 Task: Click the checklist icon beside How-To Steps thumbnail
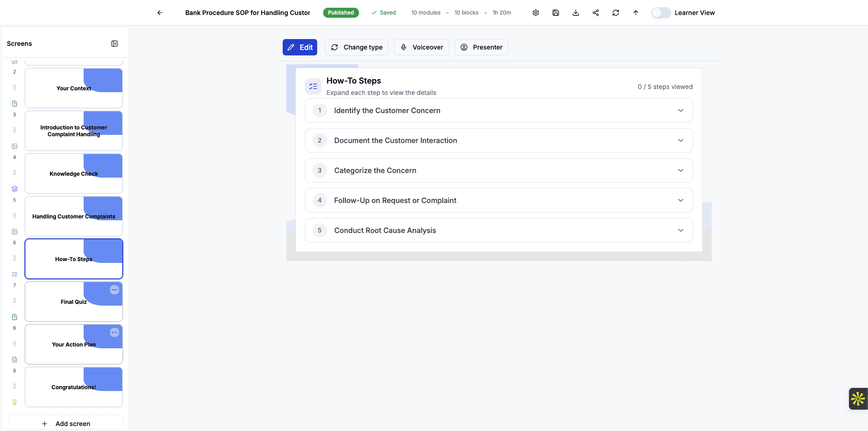coord(15,274)
